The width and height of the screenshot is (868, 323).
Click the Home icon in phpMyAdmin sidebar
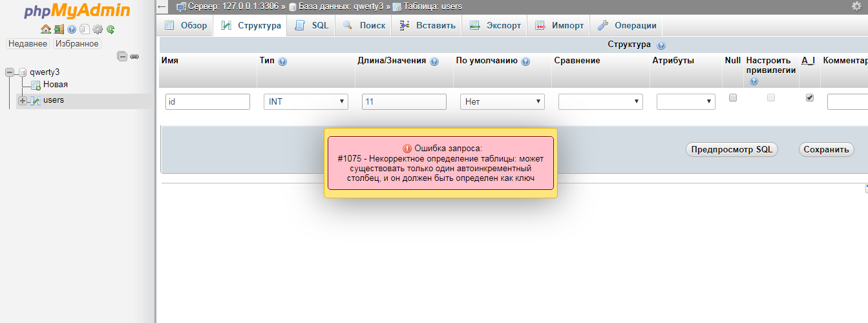tap(45, 29)
